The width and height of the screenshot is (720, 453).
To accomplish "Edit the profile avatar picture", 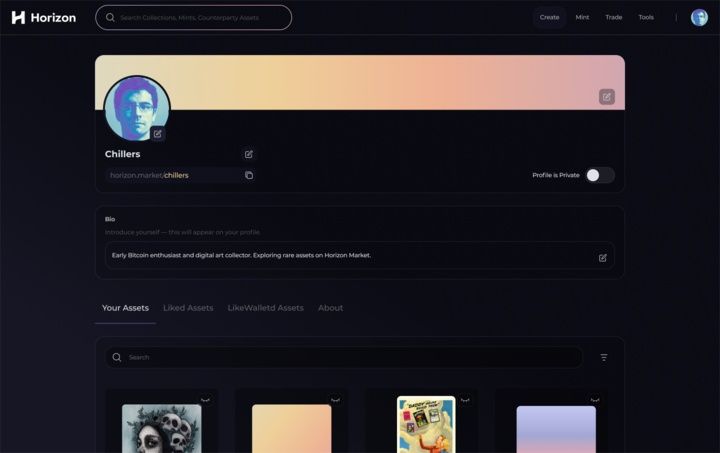I will click(x=157, y=134).
